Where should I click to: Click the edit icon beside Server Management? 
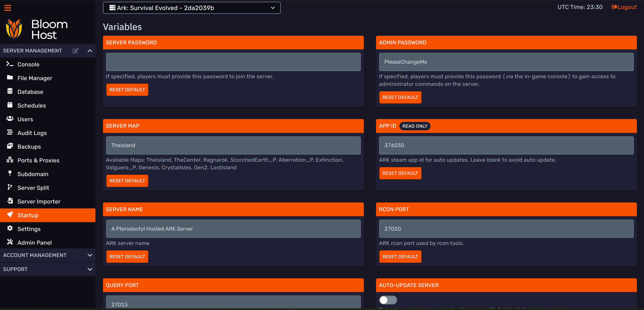point(75,51)
